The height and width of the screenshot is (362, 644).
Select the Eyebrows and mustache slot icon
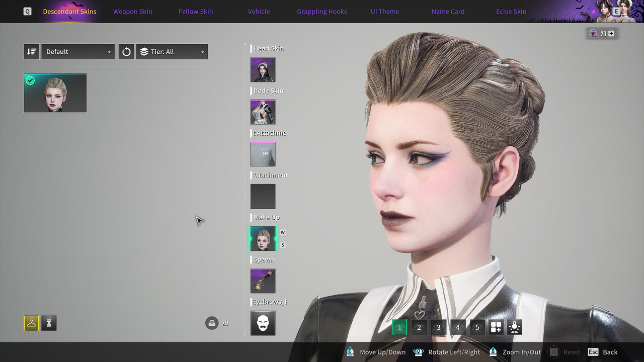click(263, 323)
